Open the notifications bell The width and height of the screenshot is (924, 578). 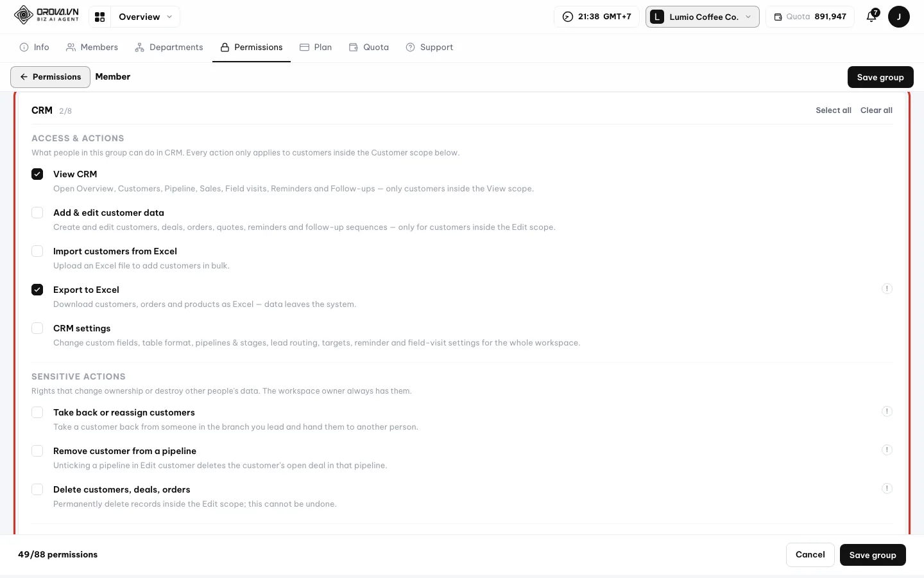click(871, 17)
